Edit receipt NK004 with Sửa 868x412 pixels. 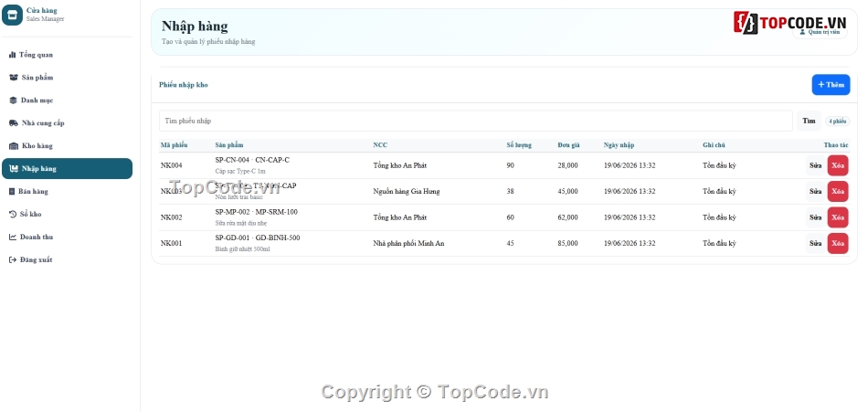(x=815, y=165)
